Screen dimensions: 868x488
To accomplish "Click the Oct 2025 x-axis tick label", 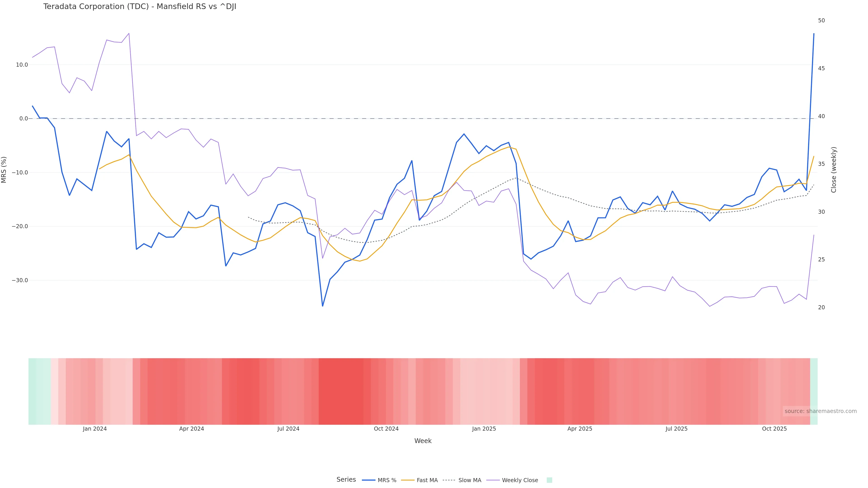I will tap(774, 429).
